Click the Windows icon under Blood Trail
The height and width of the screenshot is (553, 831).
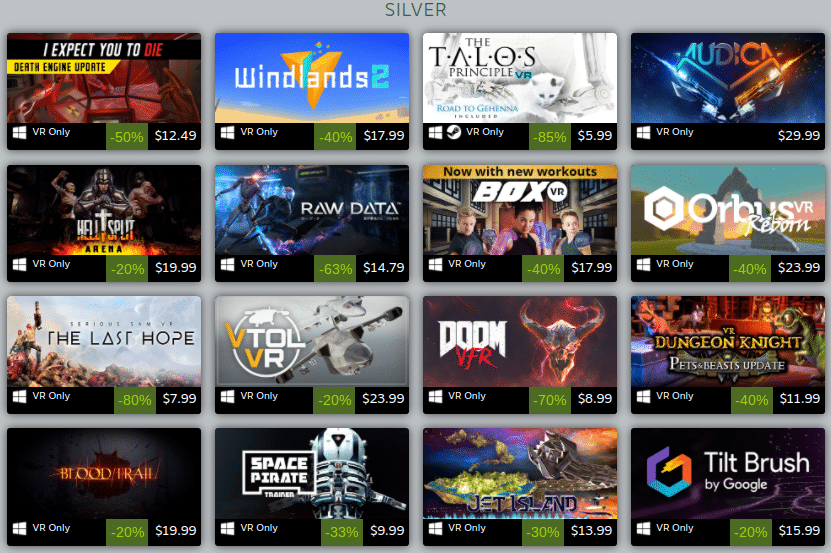[20, 529]
